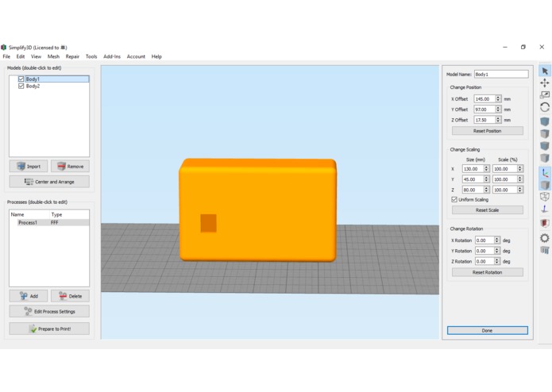Delete the selected process

pyautogui.click(x=70, y=296)
